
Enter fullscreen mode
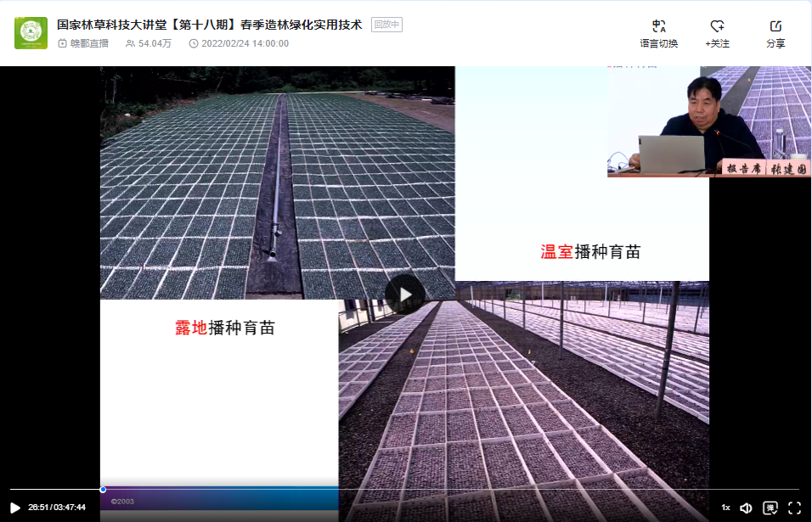point(794,508)
